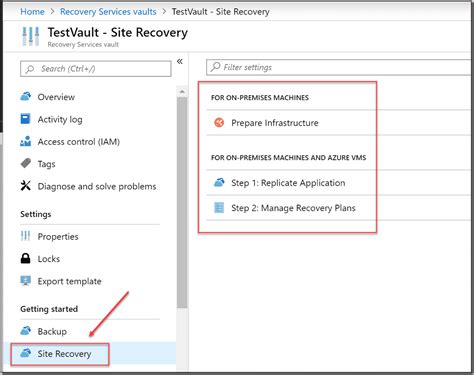This screenshot has height=375, width=474.
Task: Focus the Search (Ctrl+/) input field
Action: coord(96,69)
